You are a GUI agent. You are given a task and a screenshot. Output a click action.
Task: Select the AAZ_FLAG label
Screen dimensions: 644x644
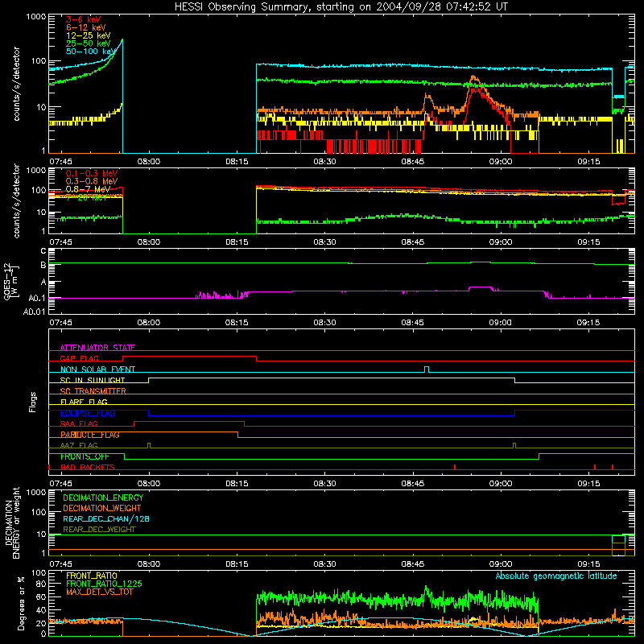[79, 445]
